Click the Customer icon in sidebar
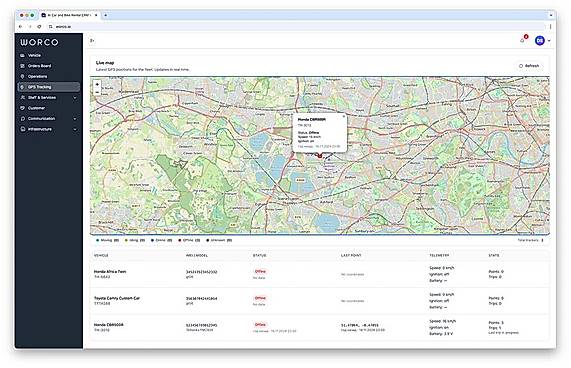This screenshot has height=368, width=571. click(23, 108)
